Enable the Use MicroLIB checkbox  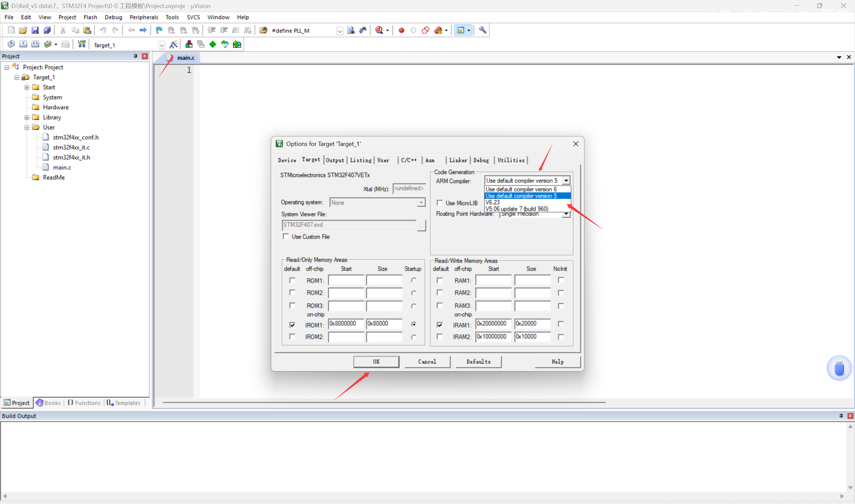point(440,203)
